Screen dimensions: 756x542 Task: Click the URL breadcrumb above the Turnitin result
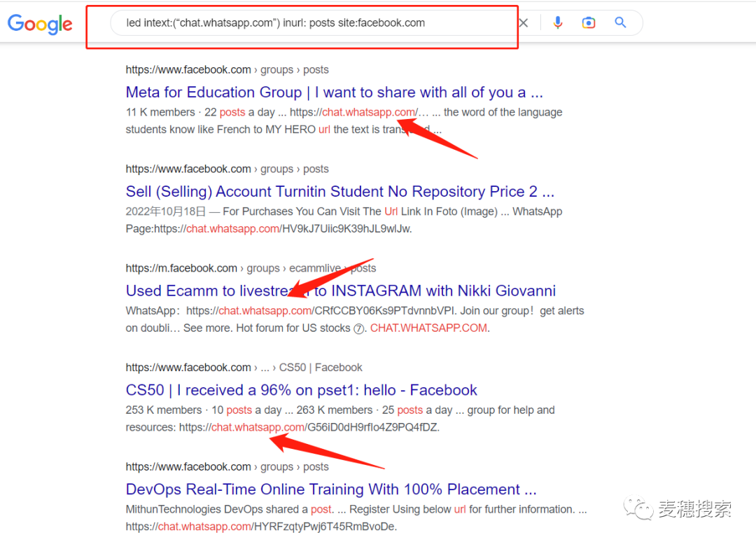[227, 169]
